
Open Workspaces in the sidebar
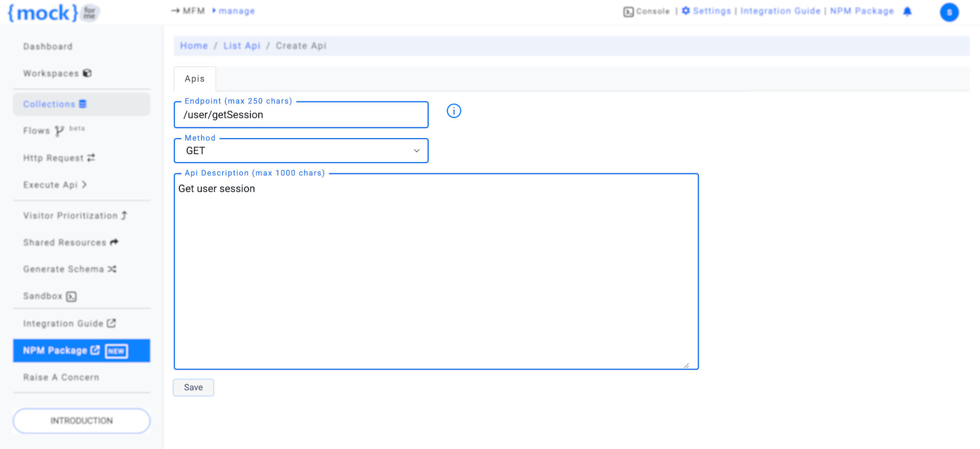click(x=57, y=73)
